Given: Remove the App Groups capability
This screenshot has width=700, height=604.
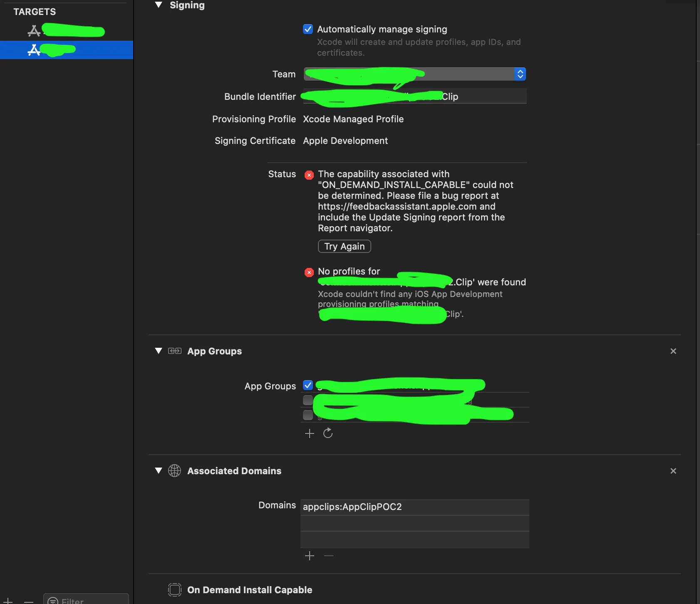Looking at the screenshot, I should pyautogui.click(x=673, y=351).
